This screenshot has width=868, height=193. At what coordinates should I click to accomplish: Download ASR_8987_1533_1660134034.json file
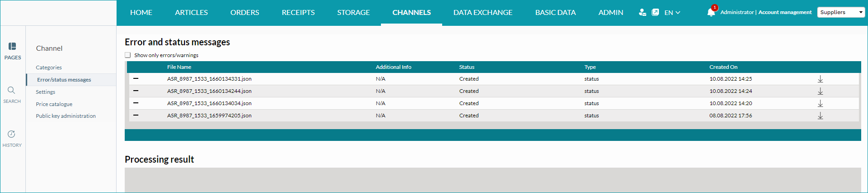tap(820, 103)
